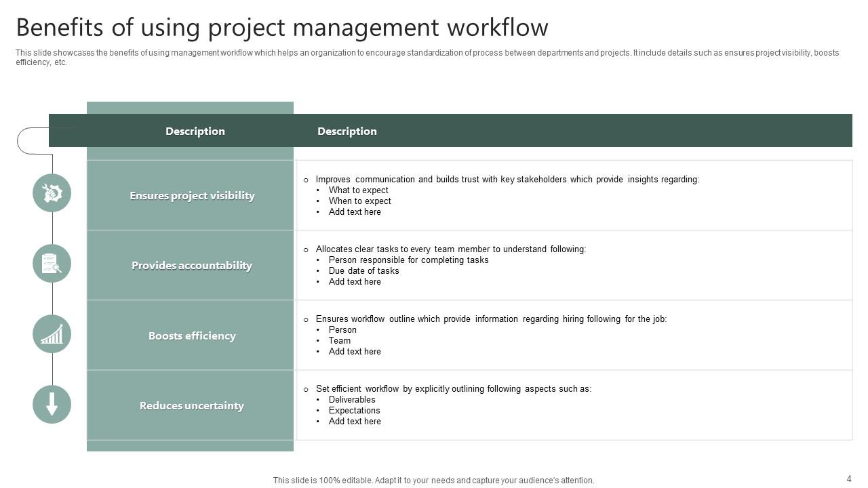Click the slide subtitle description paragraph
This screenshot has width=868, height=488.
[x=427, y=58]
